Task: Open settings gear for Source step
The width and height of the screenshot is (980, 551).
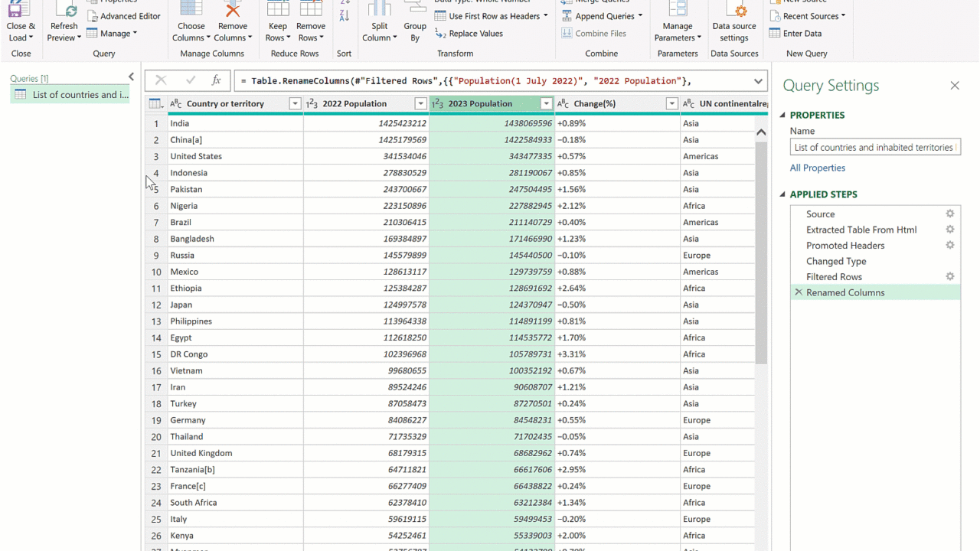Action: click(949, 214)
